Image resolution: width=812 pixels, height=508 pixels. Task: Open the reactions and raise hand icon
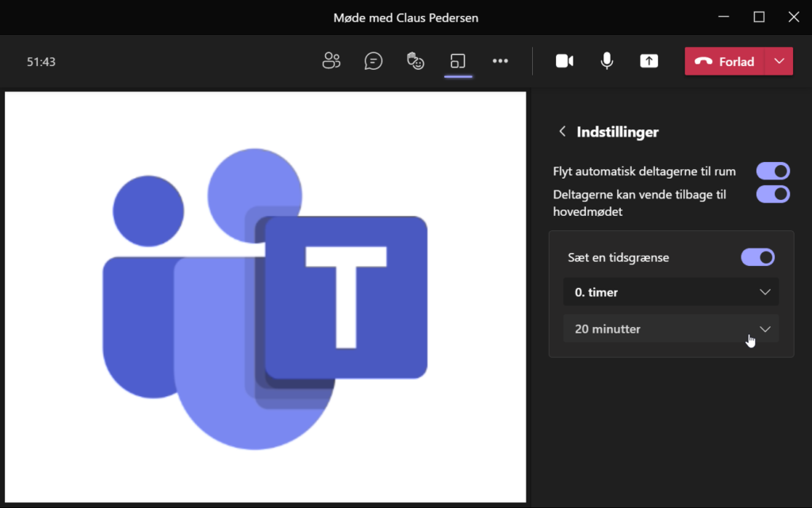416,61
